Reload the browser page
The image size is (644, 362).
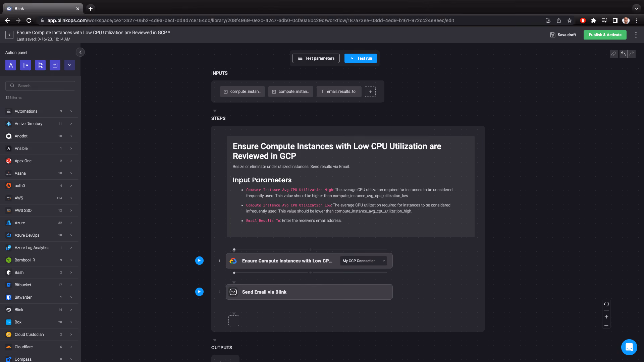point(29,20)
